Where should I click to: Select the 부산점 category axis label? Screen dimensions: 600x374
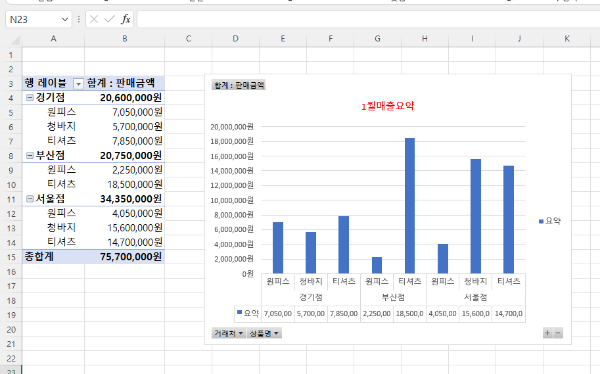[393, 297]
